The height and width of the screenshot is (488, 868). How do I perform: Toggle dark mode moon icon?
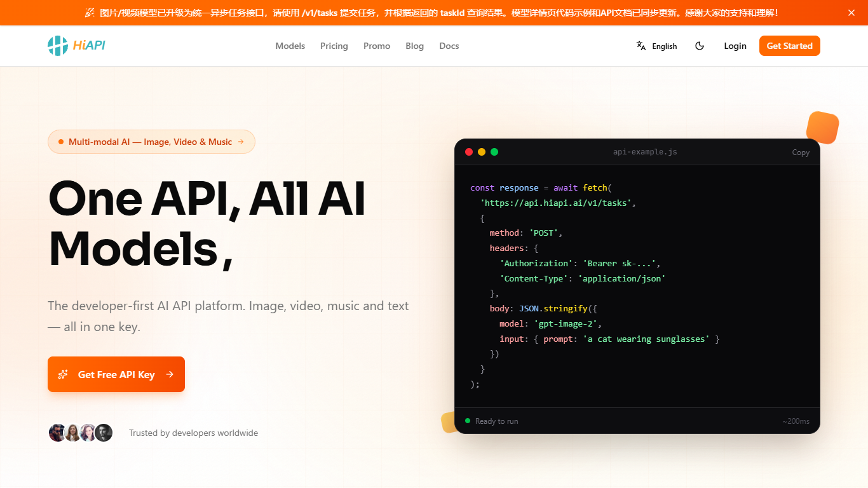click(700, 46)
